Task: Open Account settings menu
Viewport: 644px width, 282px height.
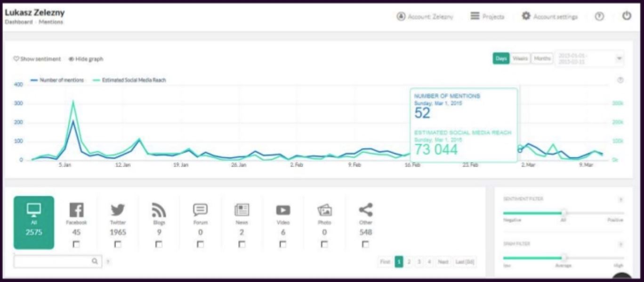Action: [x=550, y=16]
